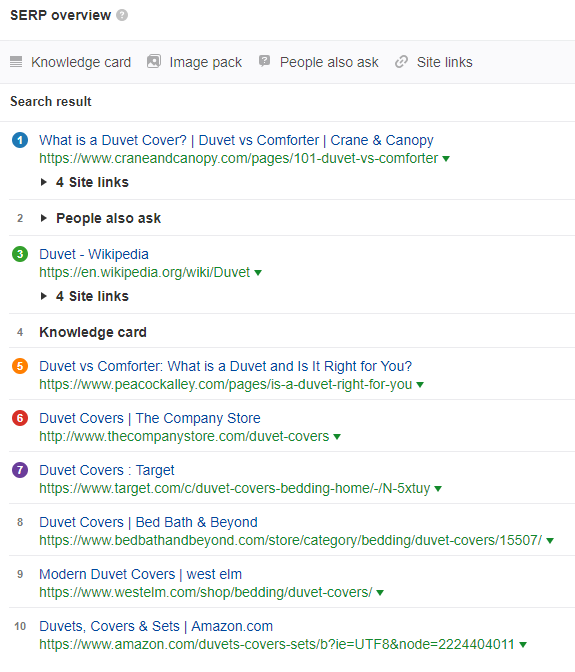Click the westelm.com green URL
Viewport: 575px width, 672px height.
tap(206, 592)
